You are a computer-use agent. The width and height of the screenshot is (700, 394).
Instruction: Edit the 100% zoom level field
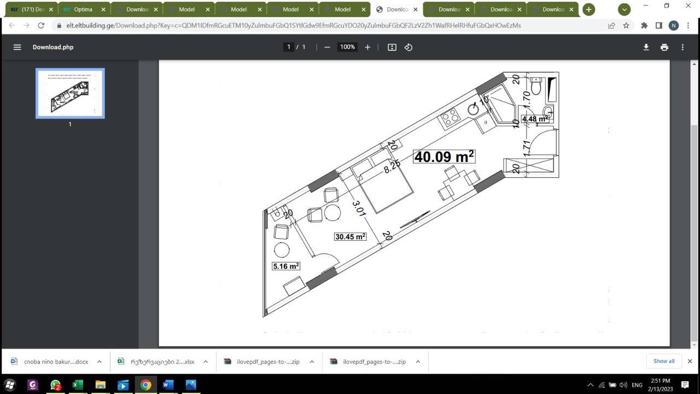(347, 47)
